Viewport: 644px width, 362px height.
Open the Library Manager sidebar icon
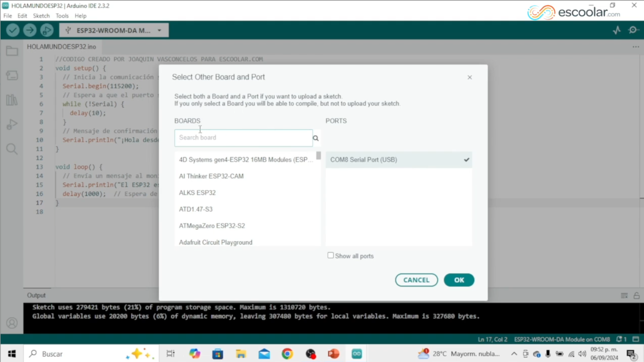(x=12, y=100)
